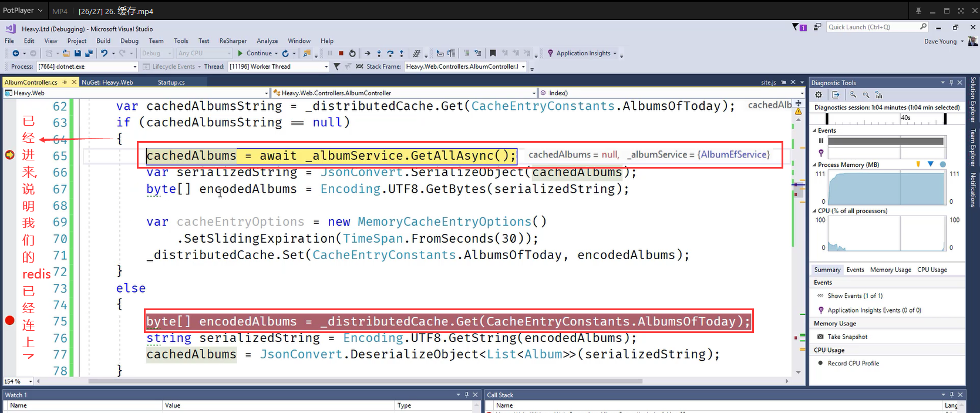This screenshot has width=980, height=413.
Task: Click the Record CPU Profile link
Action: tap(853, 363)
